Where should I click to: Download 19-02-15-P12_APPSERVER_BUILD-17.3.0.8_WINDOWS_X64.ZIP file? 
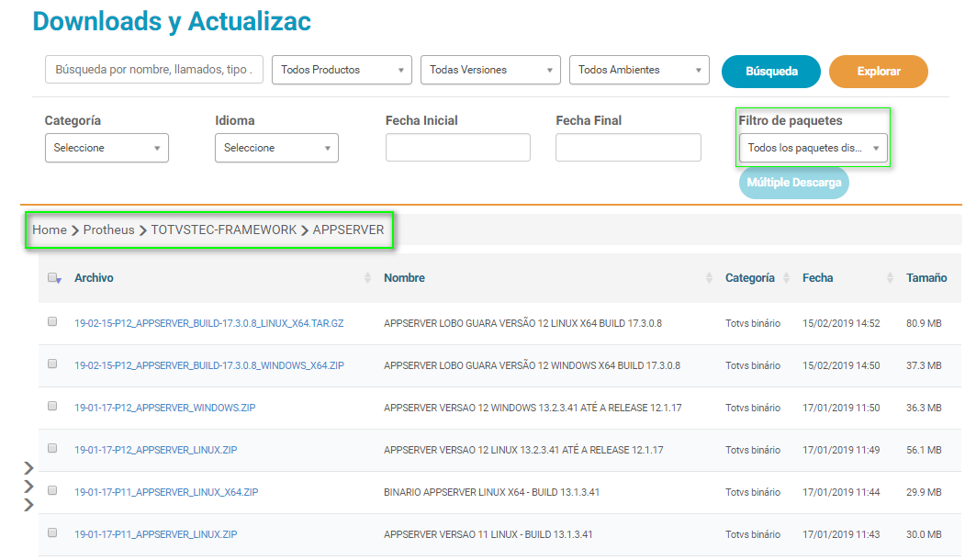click(209, 365)
